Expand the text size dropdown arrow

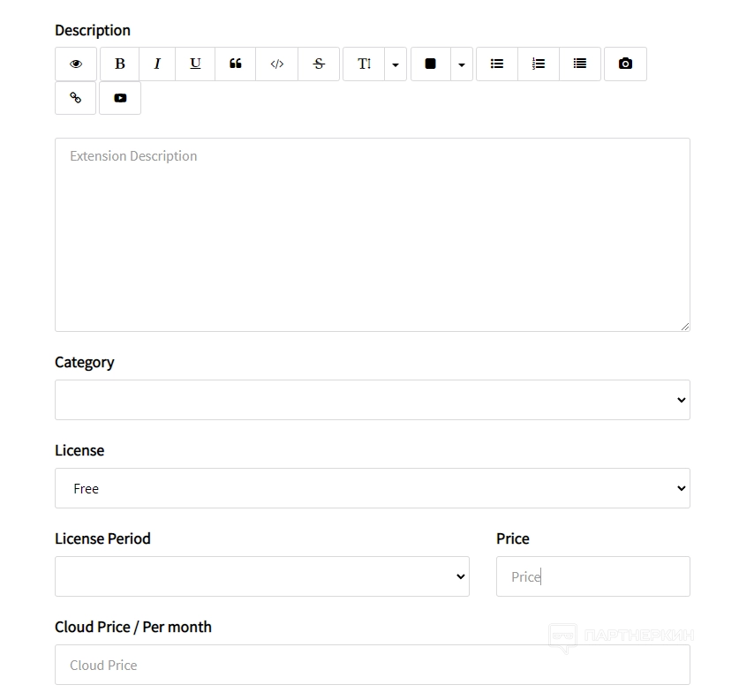tap(396, 64)
